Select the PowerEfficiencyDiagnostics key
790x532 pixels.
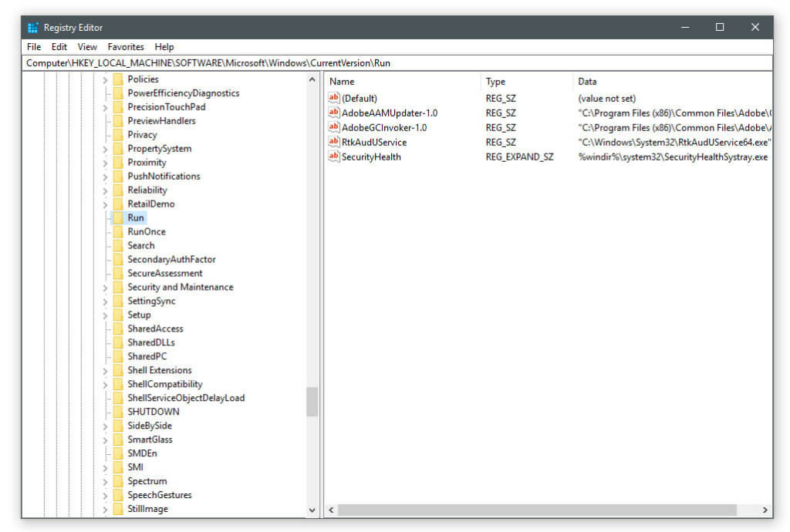click(x=184, y=93)
